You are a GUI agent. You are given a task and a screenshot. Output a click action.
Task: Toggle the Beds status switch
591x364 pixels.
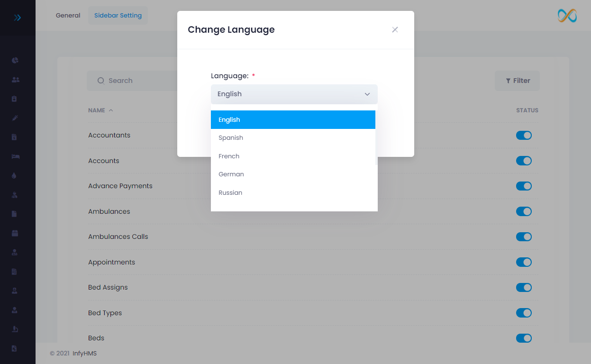tap(524, 338)
